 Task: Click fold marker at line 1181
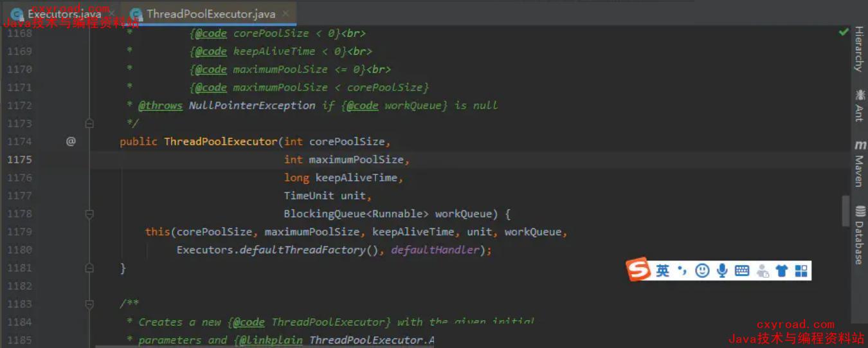tap(89, 268)
